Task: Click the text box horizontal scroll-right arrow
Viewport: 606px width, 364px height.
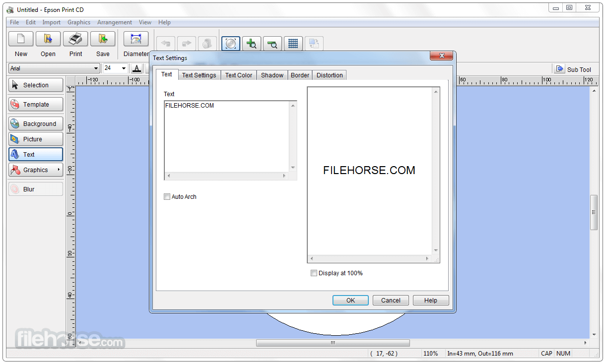Action: [x=284, y=176]
